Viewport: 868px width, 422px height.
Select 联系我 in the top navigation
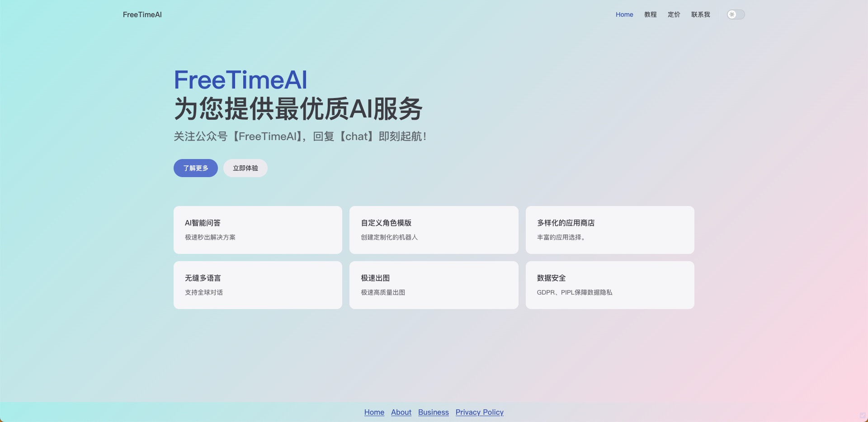click(700, 14)
